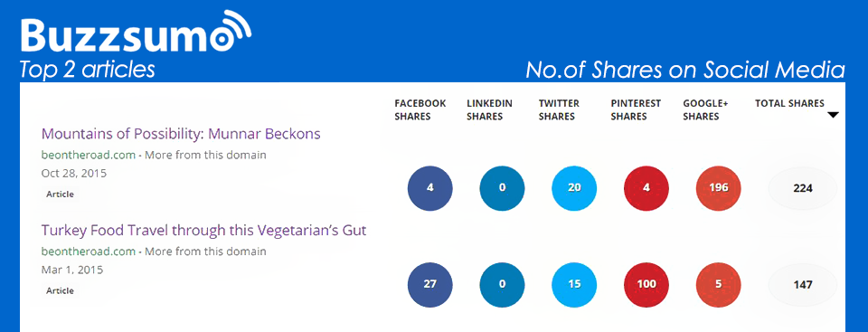
Task: Click the Article tag under Munnar Beckons
Action: (60, 194)
